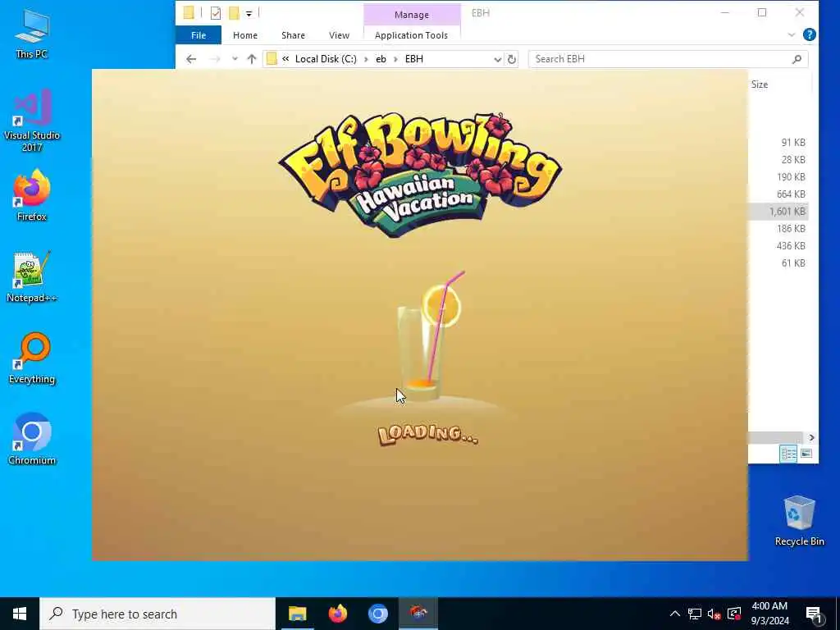Switch Explorer to large icons view
840x630 pixels.
click(806, 454)
